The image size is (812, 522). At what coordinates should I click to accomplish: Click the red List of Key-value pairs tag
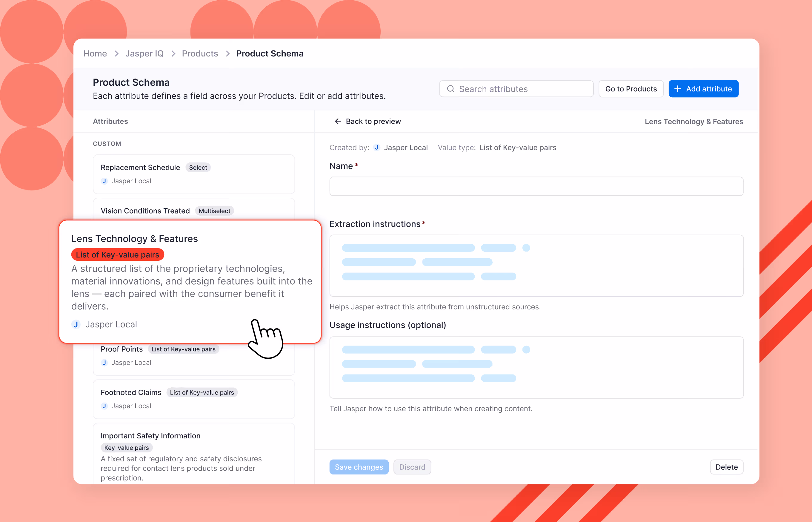118,254
